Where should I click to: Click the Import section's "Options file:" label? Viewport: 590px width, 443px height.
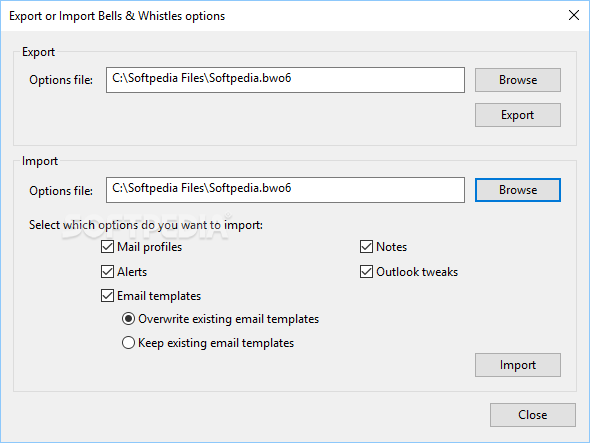click(x=61, y=191)
